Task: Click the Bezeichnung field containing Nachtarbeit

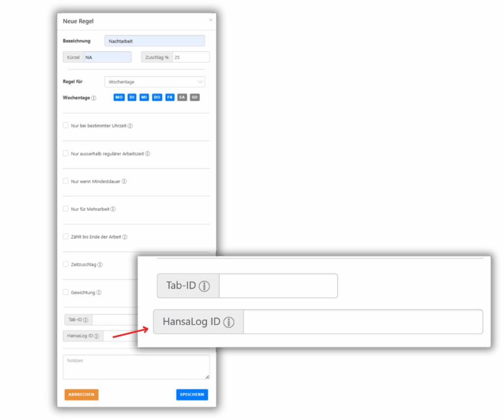Action: pyautogui.click(x=155, y=41)
